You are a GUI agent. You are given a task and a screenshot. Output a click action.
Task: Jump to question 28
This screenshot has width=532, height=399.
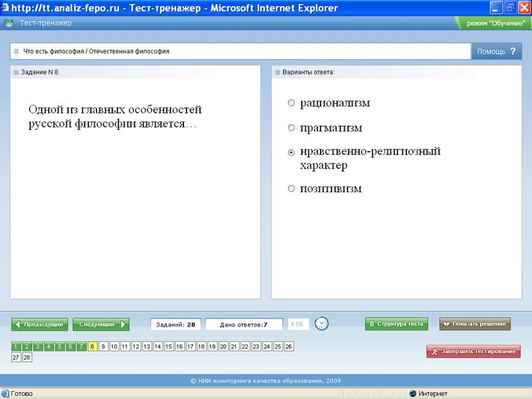click(27, 357)
